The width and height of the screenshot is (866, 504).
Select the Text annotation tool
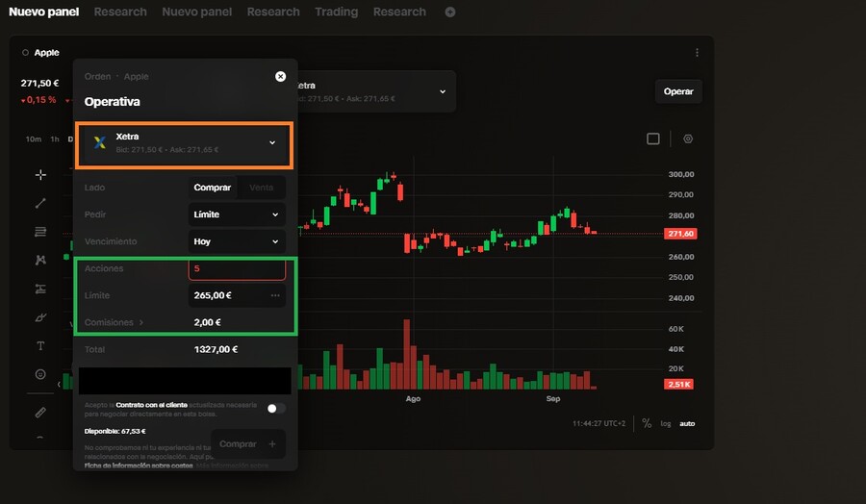[x=40, y=345]
